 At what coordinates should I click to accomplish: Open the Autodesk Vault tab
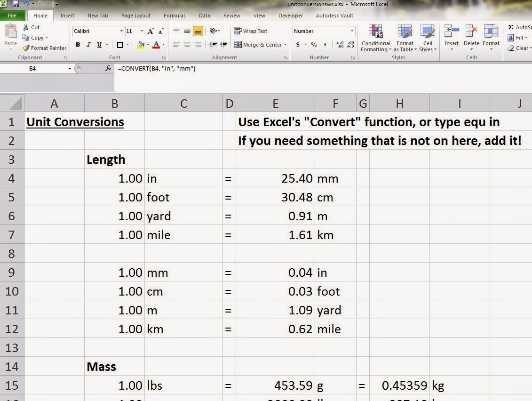334,16
